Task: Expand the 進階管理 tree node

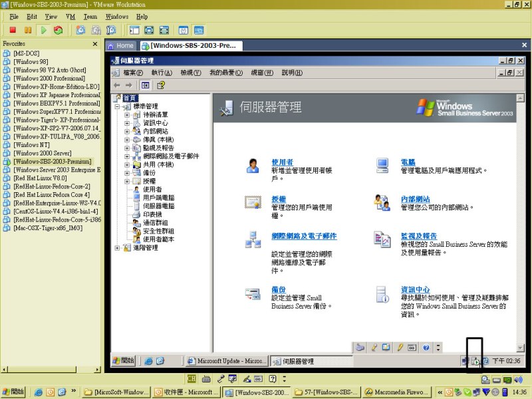Action: (117, 248)
